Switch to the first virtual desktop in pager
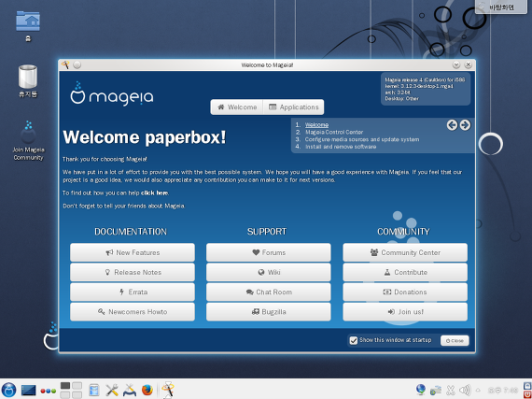This screenshot has height=399, width=532. pyautogui.click(x=65, y=386)
